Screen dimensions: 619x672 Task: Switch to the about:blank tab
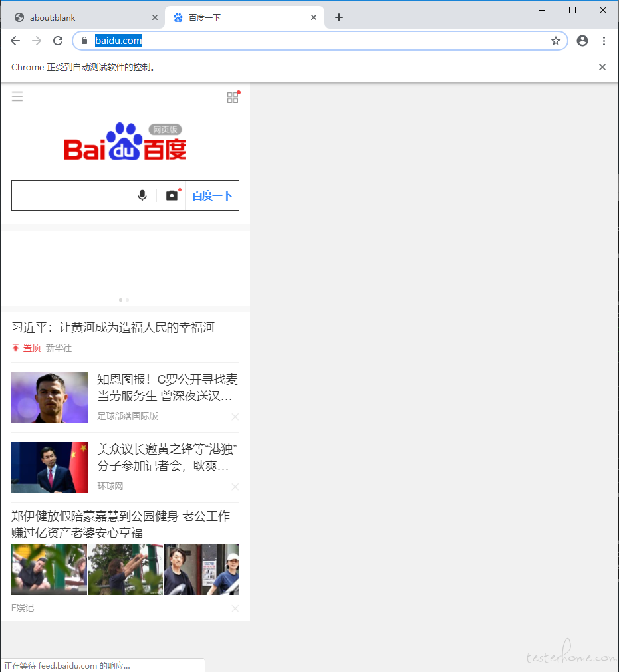point(82,17)
